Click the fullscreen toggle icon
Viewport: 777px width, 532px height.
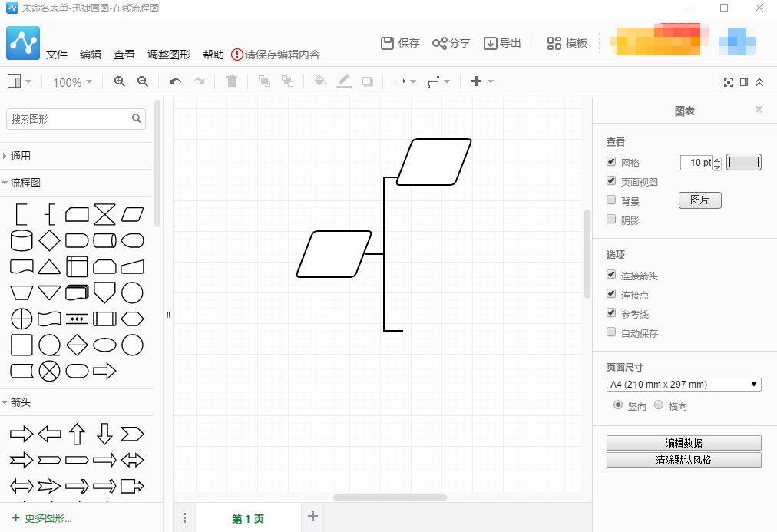tap(729, 82)
